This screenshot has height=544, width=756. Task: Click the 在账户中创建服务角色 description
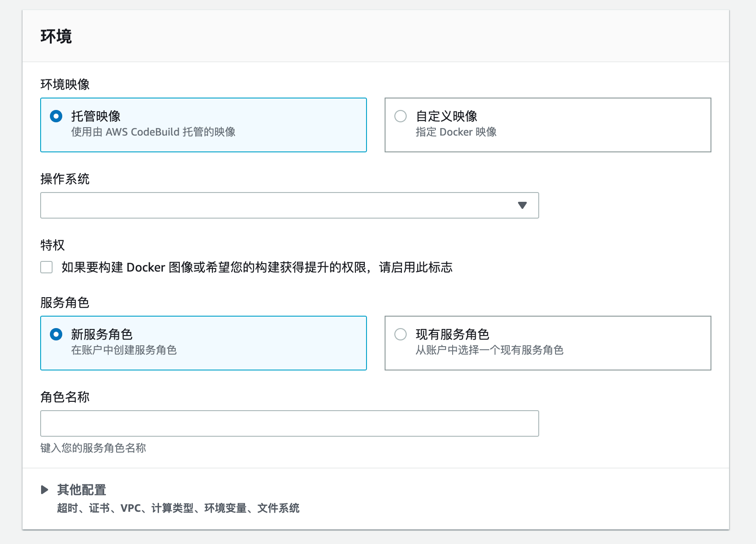(124, 350)
